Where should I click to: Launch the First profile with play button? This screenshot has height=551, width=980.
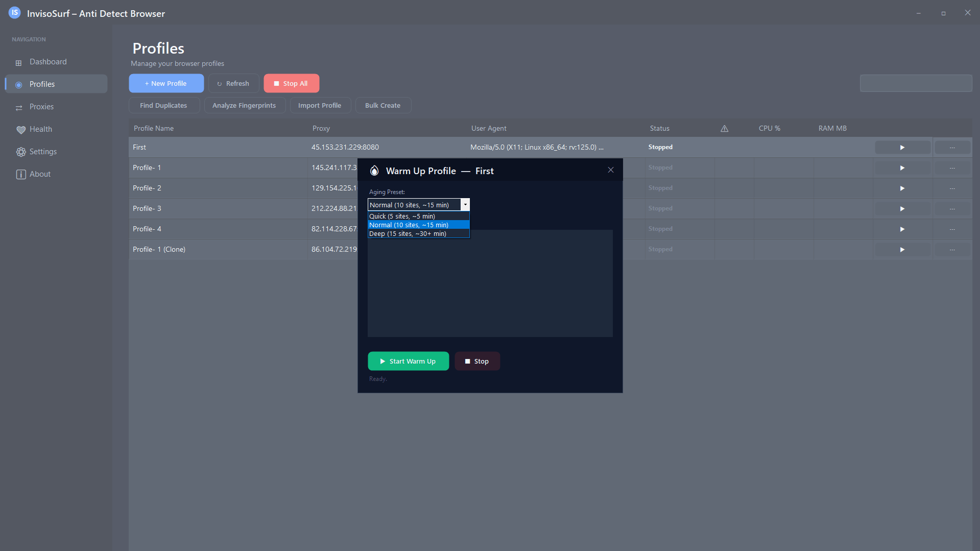[x=902, y=148]
